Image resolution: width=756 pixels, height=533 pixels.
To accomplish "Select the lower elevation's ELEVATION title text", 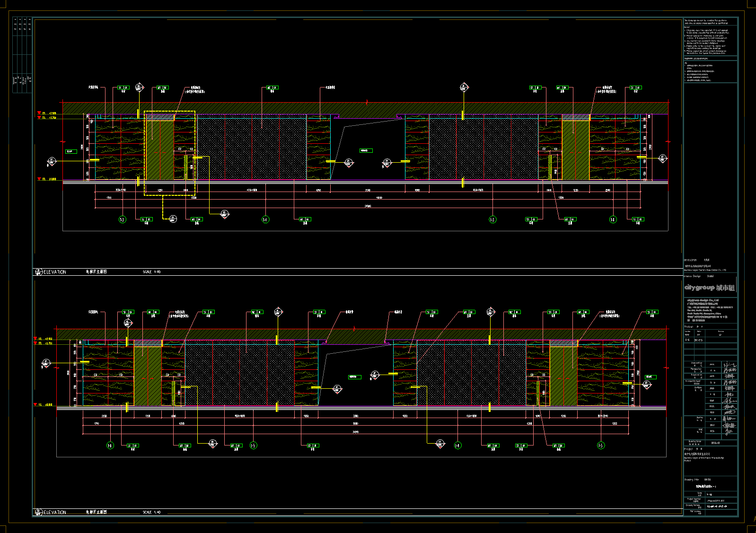I will [x=55, y=512].
